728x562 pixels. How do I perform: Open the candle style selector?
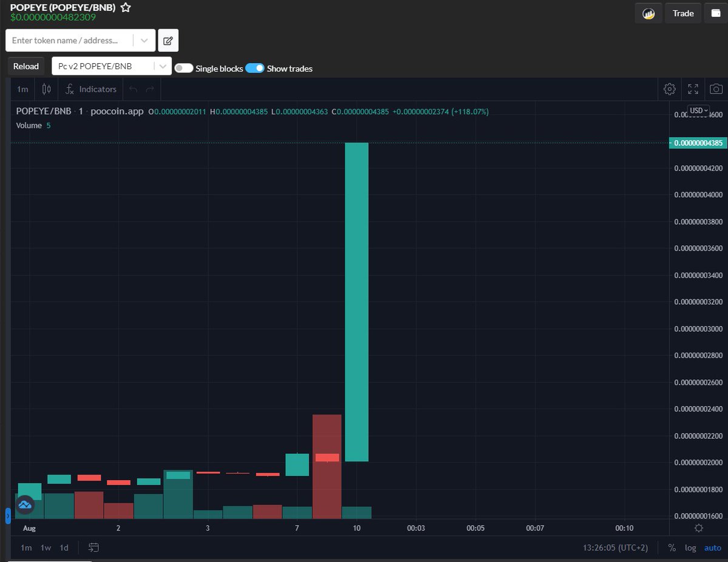pyautogui.click(x=46, y=89)
